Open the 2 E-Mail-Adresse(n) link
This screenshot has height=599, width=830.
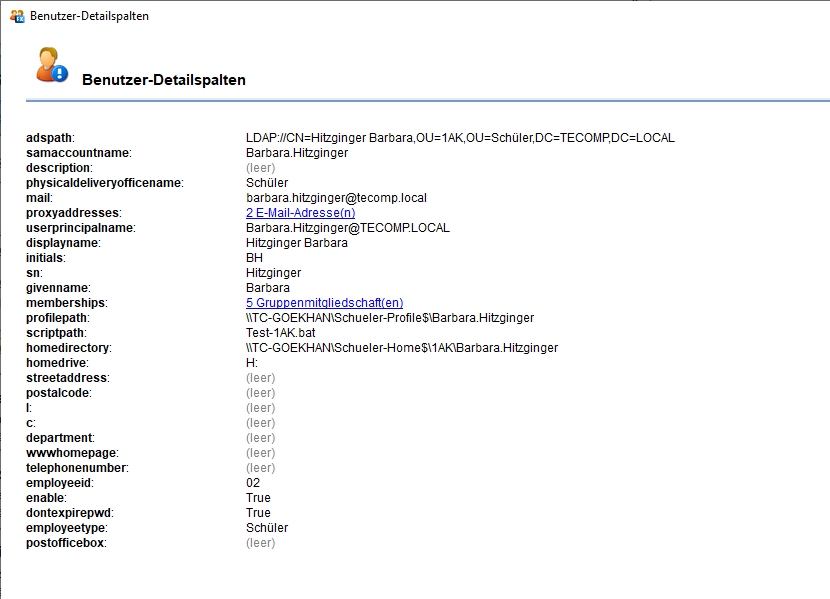[x=300, y=213]
